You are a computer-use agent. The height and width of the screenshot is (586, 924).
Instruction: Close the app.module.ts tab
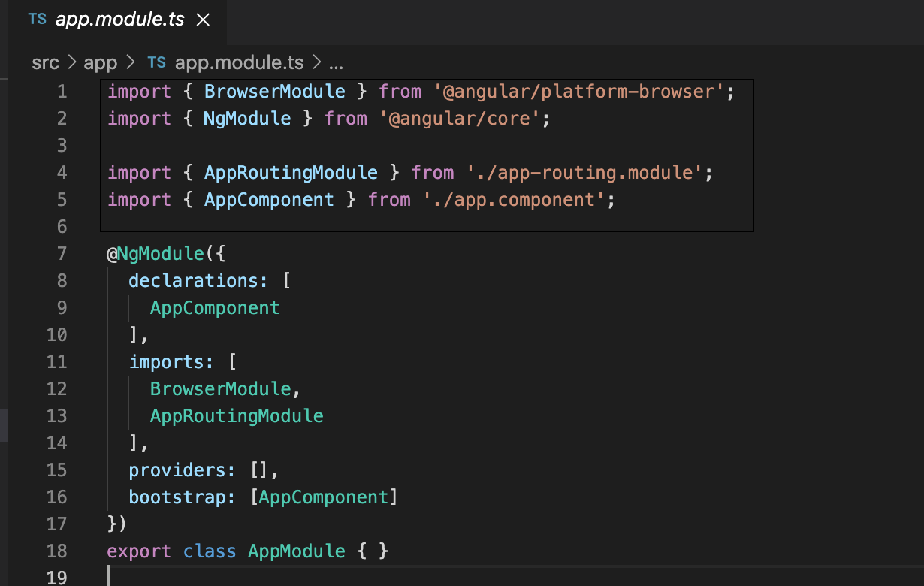(203, 20)
